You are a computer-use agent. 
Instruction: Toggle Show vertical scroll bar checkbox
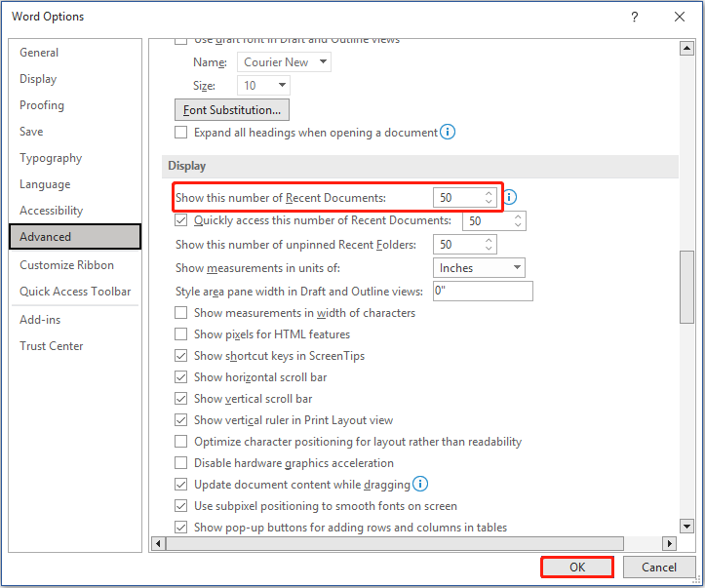click(180, 398)
